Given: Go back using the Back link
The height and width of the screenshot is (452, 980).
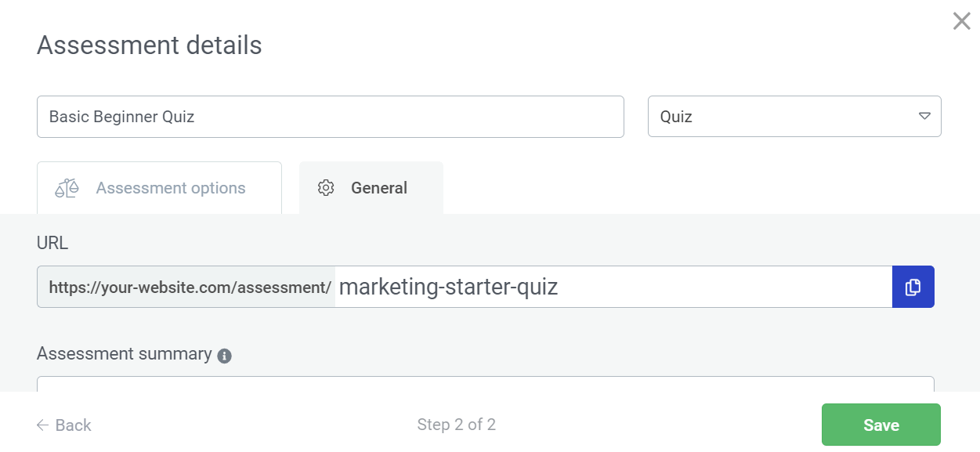Looking at the screenshot, I should (x=73, y=425).
